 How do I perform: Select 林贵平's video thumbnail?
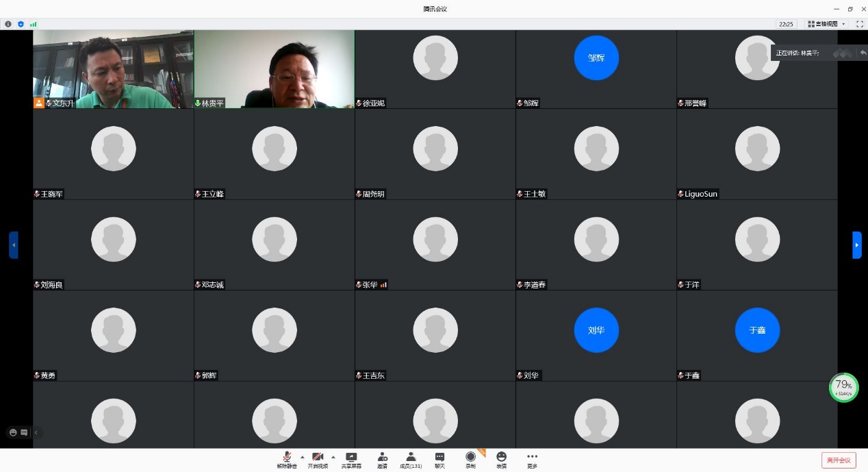click(x=274, y=69)
